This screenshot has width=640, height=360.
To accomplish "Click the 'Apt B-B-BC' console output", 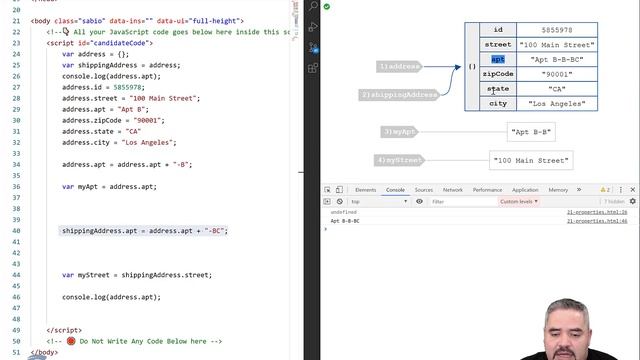I will (345, 221).
